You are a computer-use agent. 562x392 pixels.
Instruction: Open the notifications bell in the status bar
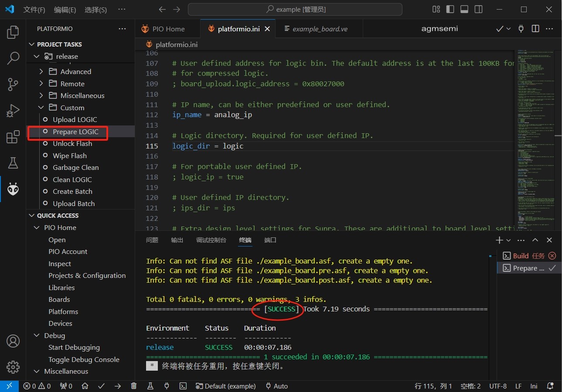551,386
